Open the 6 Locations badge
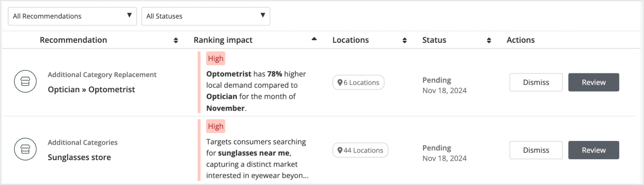The width and height of the screenshot is (644, 185). pyautogui.click(x=358, y=83)
